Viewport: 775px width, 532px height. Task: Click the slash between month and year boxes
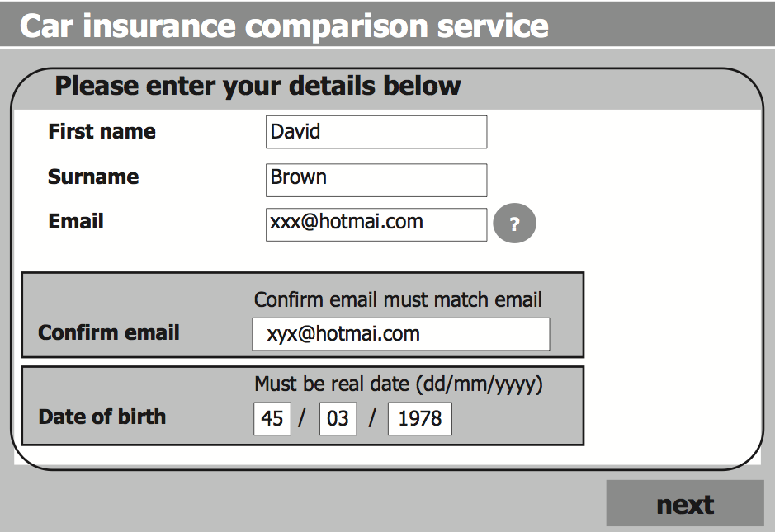[x=372, y=418]
